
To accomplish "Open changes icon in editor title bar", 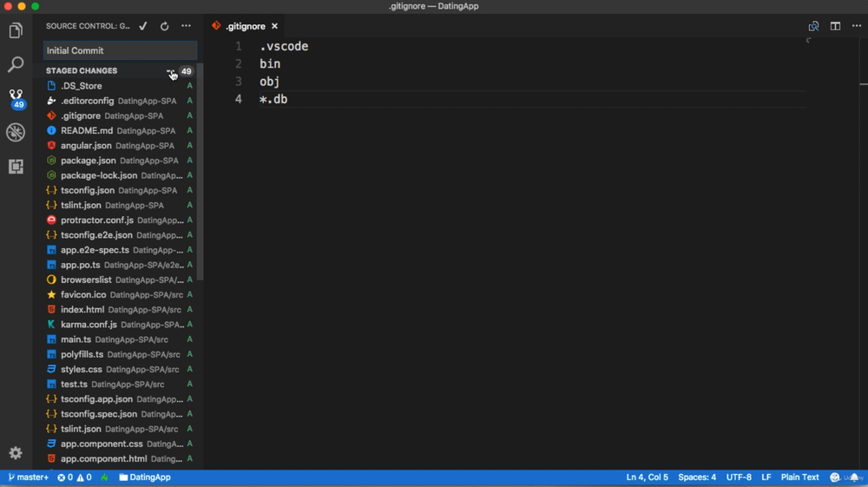I will (x=813, y=26).
